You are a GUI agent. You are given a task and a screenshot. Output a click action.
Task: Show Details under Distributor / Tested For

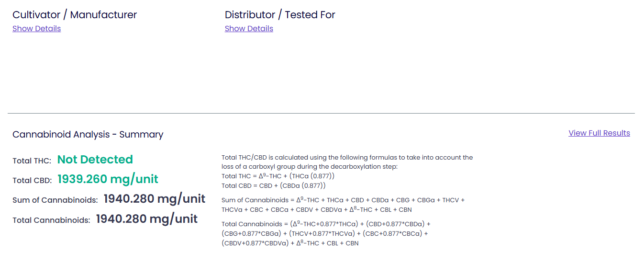249,29
